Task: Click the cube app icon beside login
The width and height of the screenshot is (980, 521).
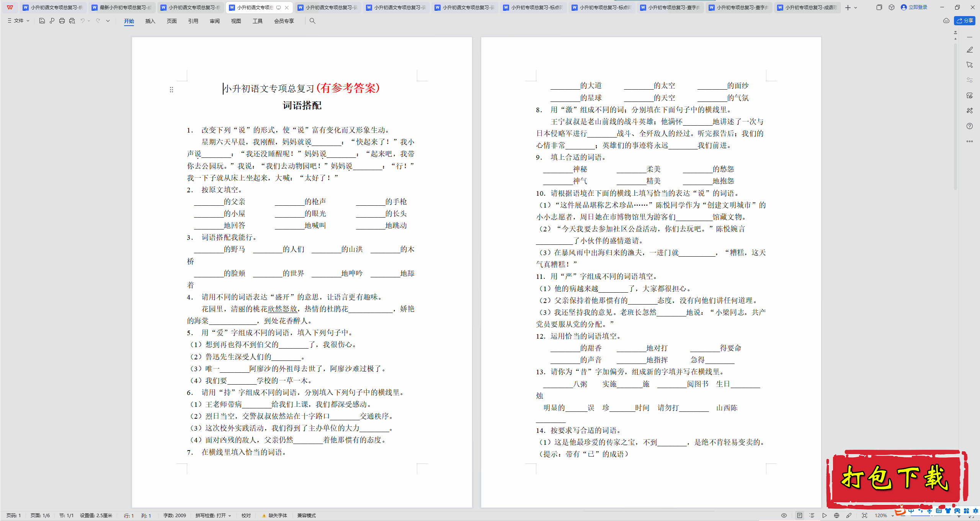Action: [892, 7]
